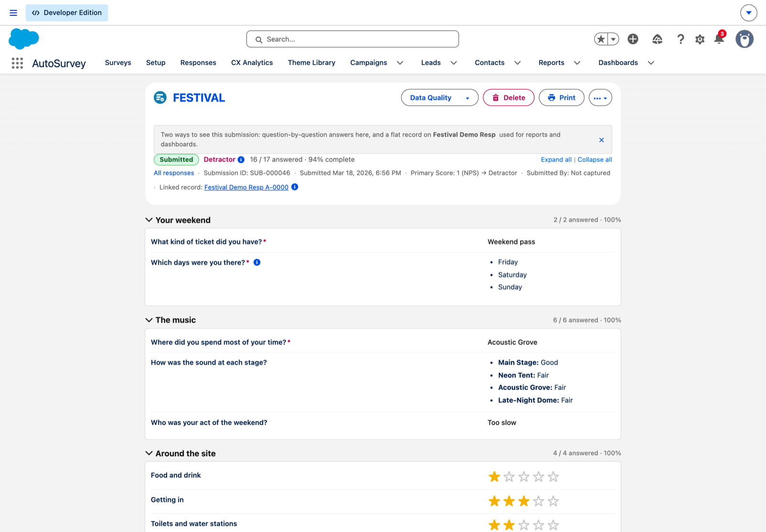This screenshot has width=766, height=532.
Task: Open the CX Analytics tab
Action: [x=252, y=63]
